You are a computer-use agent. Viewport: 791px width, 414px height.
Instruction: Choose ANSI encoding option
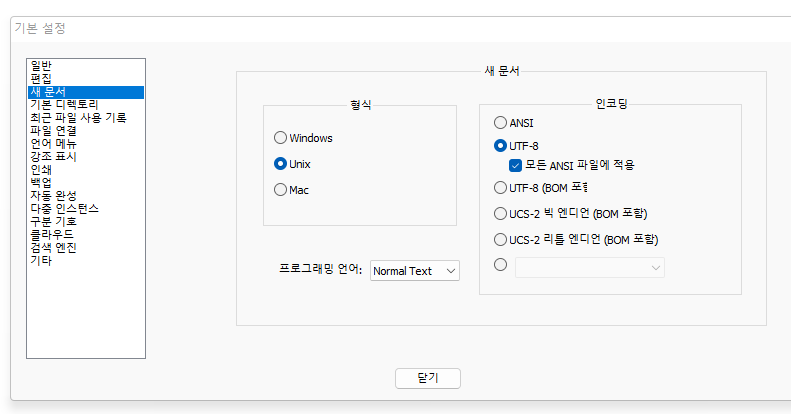[x=501, y=123]
